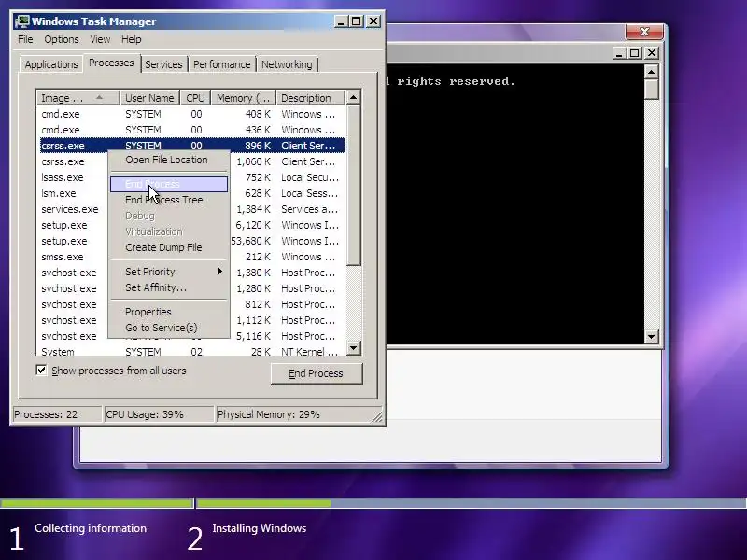Minimize the command prompt window

[x=619, y=53]
